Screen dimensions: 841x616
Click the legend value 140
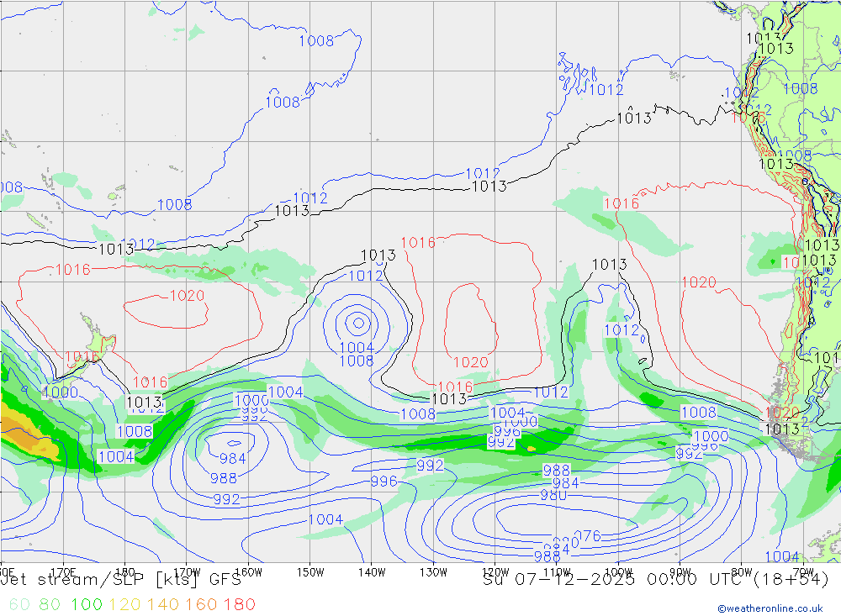(x=162, y=605)
